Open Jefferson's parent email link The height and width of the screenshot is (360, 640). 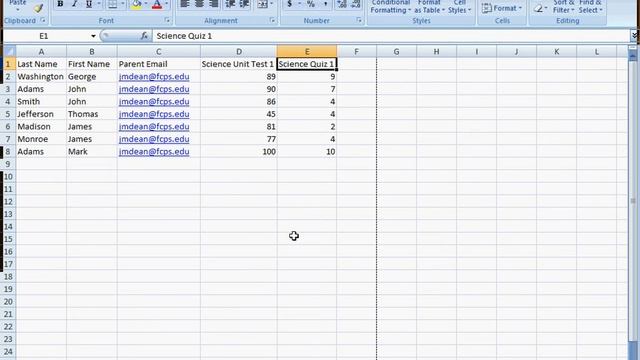point(154,114)
